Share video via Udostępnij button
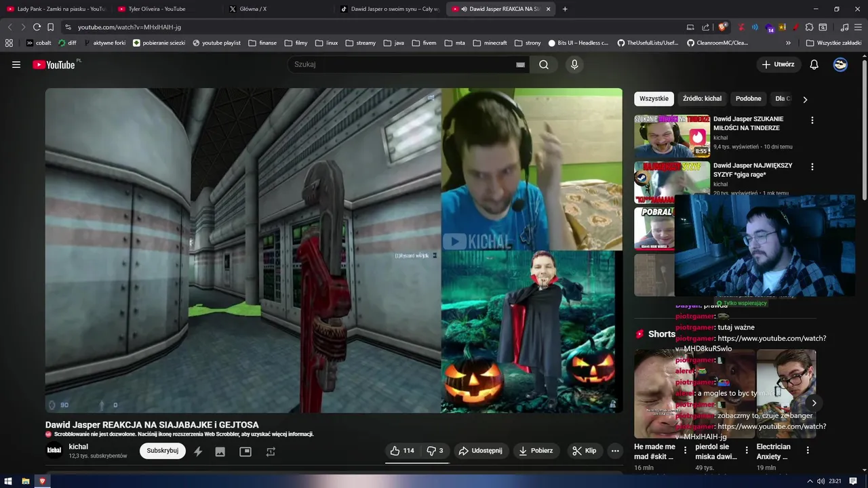 [480, 451]
